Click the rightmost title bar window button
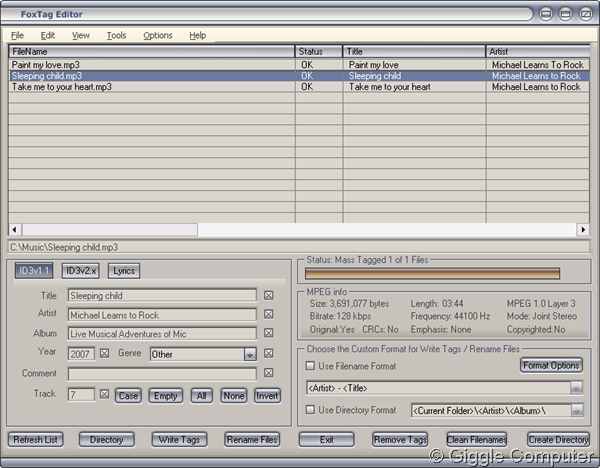 coord(585,14)
